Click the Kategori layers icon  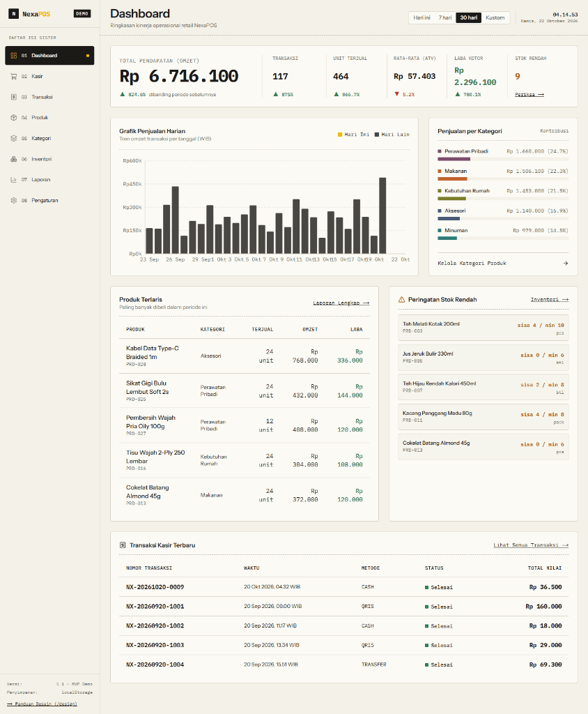(14, 139)
